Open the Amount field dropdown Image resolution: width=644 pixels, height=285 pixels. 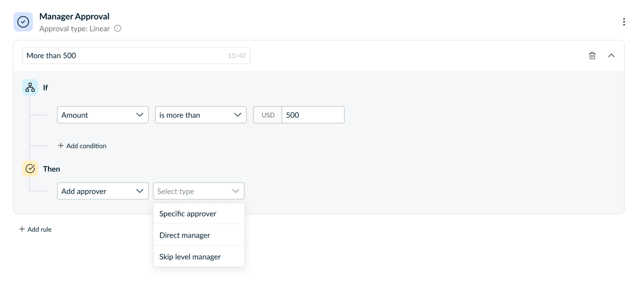point(103,115)
